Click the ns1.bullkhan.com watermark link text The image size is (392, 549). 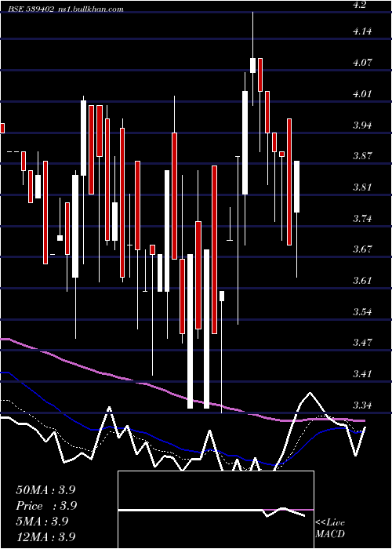90,9
